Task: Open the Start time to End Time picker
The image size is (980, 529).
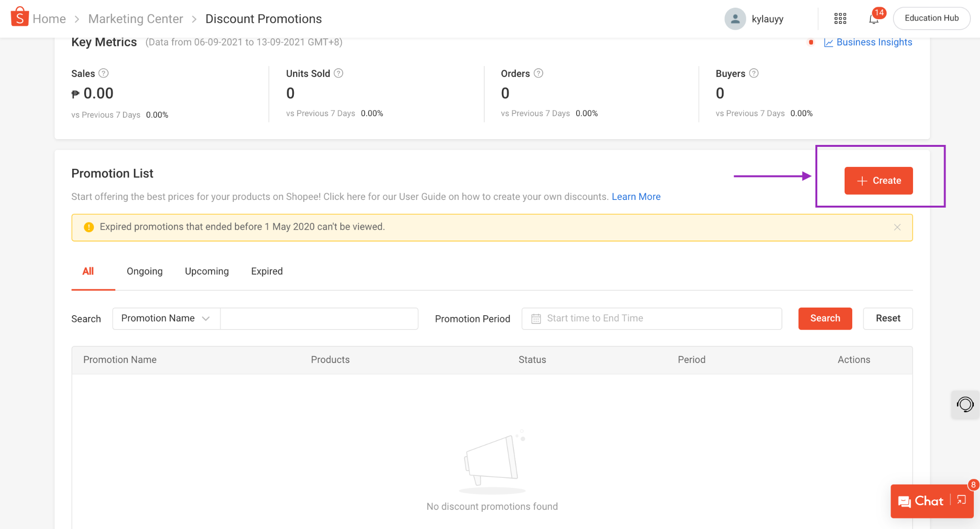Action: tap(652, 319)
